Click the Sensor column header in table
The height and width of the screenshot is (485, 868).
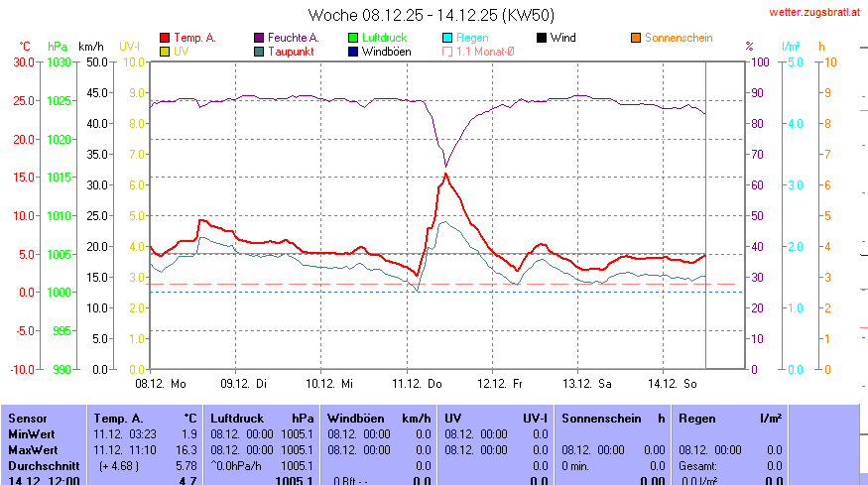[x=28, y=420]
